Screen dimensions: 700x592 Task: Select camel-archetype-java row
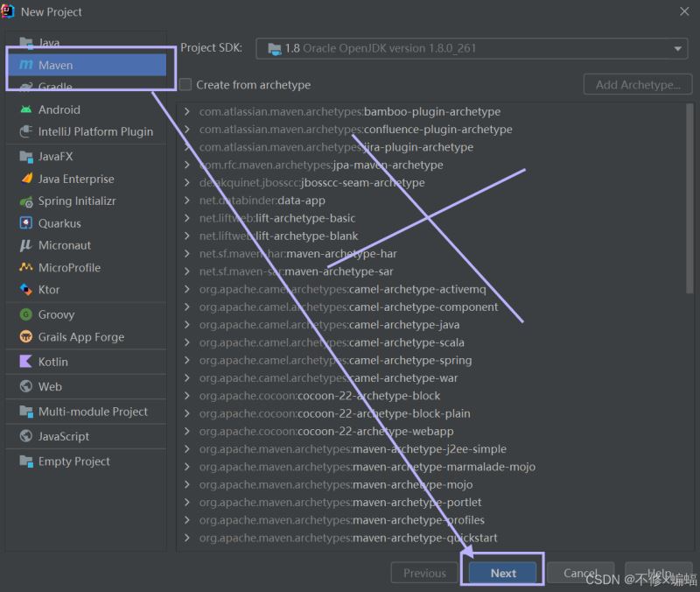pyautogui.click(x=432, y=324)
